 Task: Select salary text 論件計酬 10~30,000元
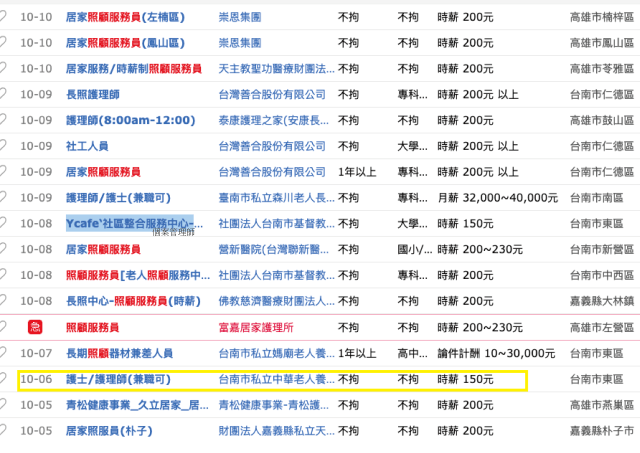pos(496,353)
